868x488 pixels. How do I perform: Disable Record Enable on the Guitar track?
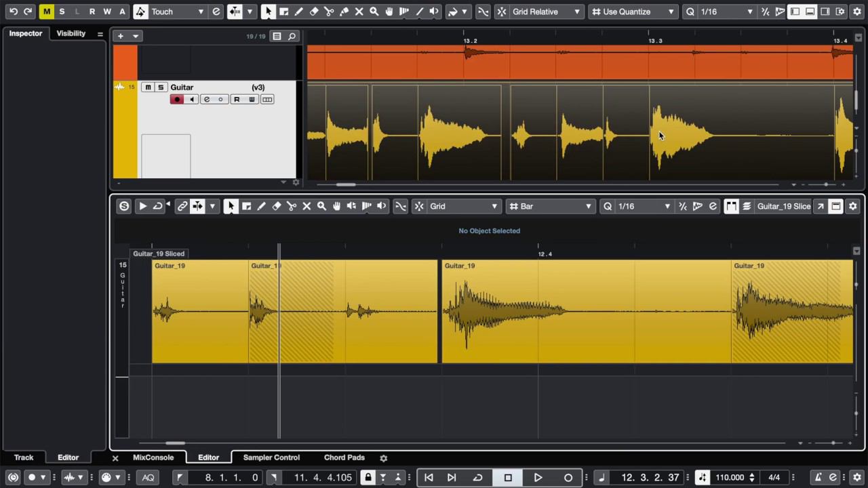tap(177, 100)
